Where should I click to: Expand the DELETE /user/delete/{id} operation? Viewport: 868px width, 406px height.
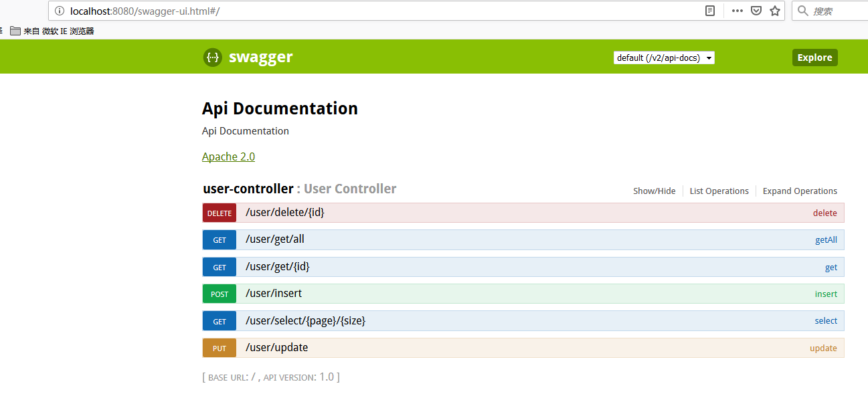pos(523,213)
